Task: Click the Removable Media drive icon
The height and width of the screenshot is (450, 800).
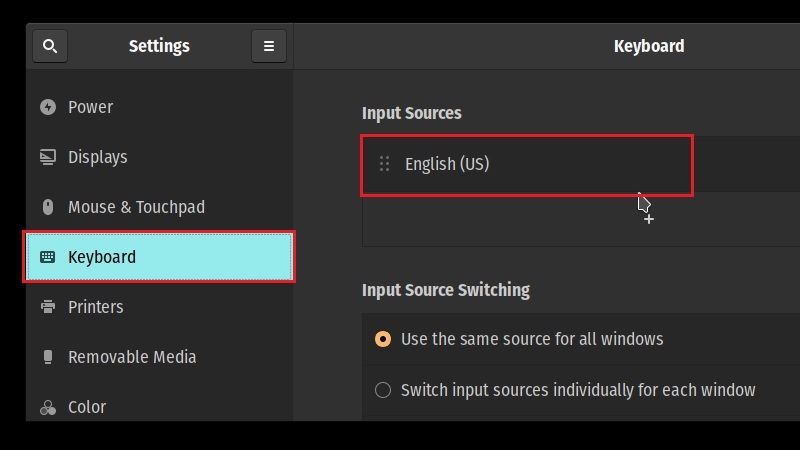Action: point(47,357)
